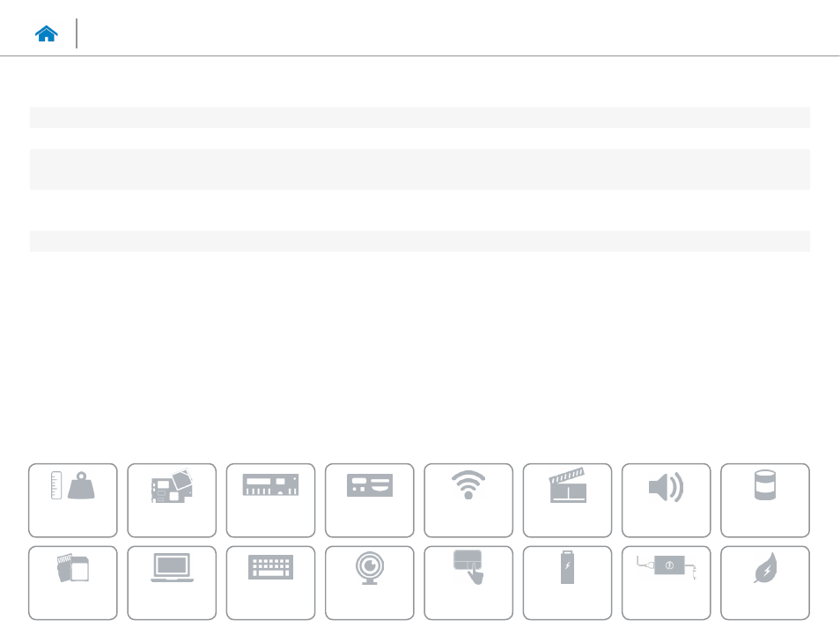Select the keyboard tile
The width and height of the screenshot is (840, 635).
[270, 582]
